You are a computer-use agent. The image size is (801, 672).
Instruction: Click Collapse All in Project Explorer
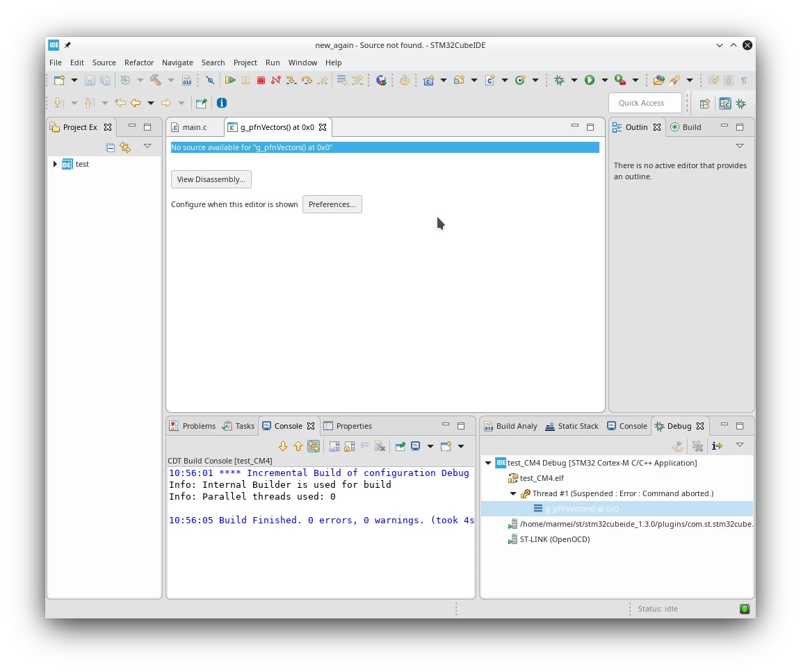tap(110, 147)
